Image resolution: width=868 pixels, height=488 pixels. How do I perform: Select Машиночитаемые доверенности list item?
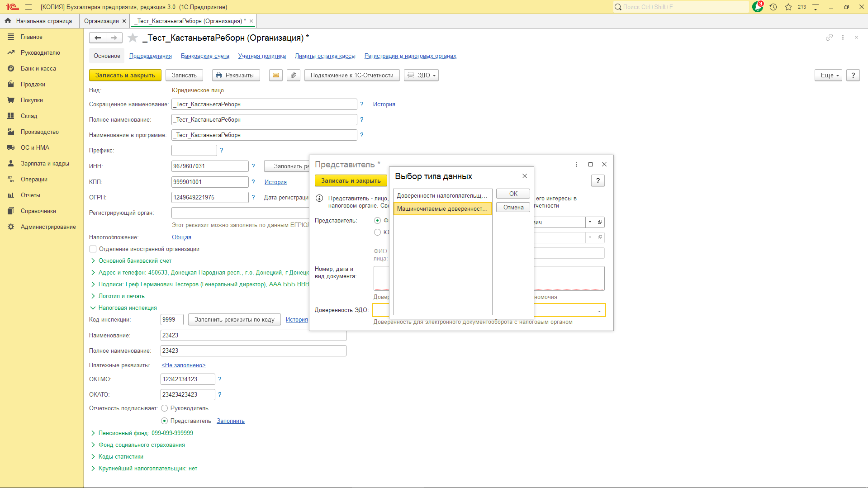point(442,208)
